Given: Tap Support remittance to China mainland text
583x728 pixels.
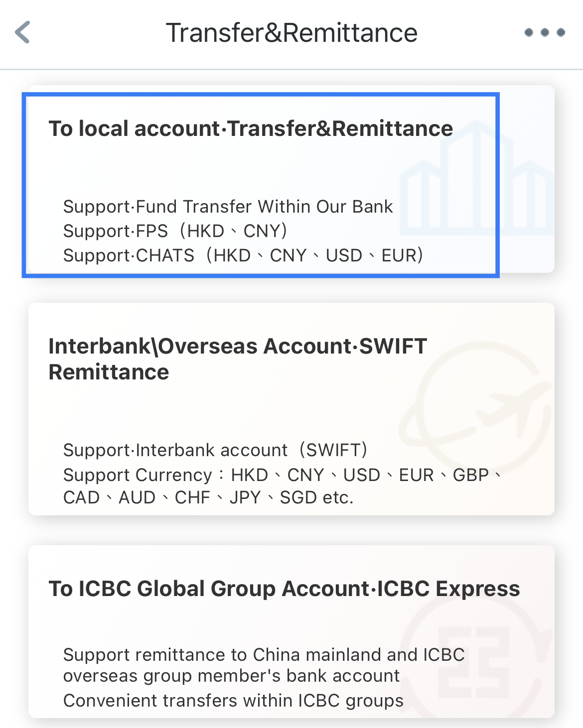Looking at the screenshot, I should tap(264, 654).
